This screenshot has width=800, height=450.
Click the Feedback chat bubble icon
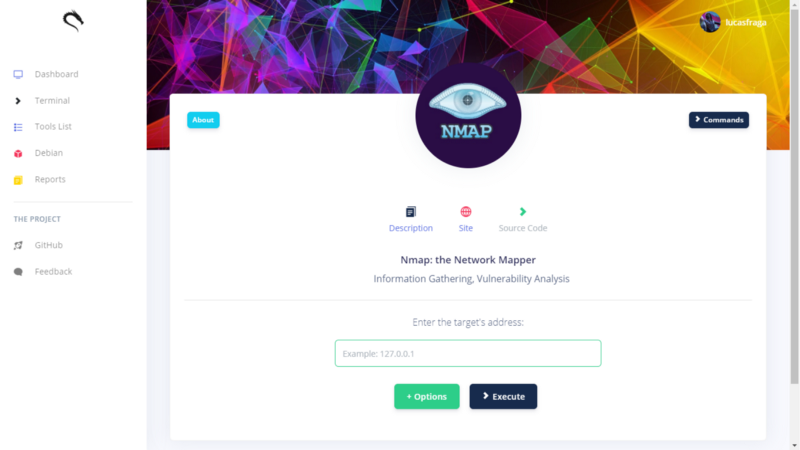18,272
